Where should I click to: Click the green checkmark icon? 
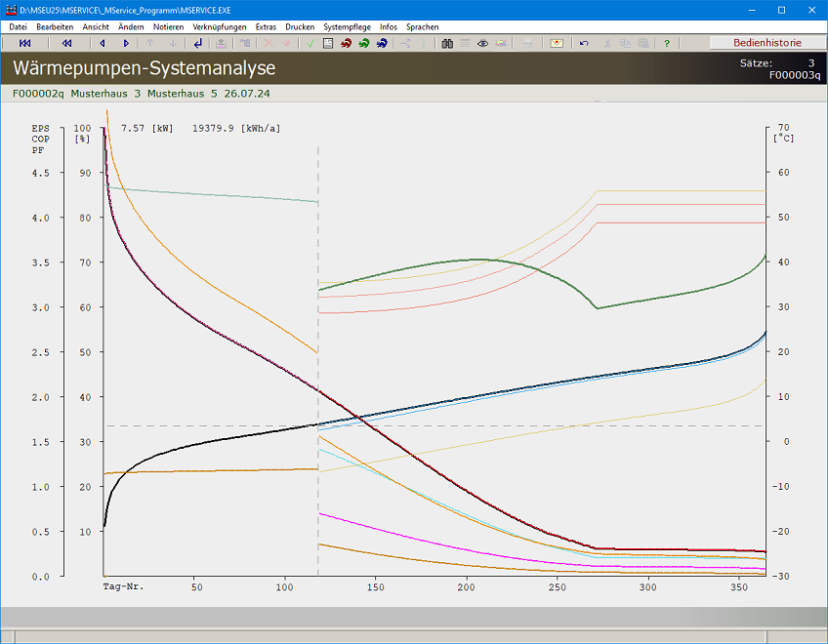pyautogui.click(x=310, y=44)
